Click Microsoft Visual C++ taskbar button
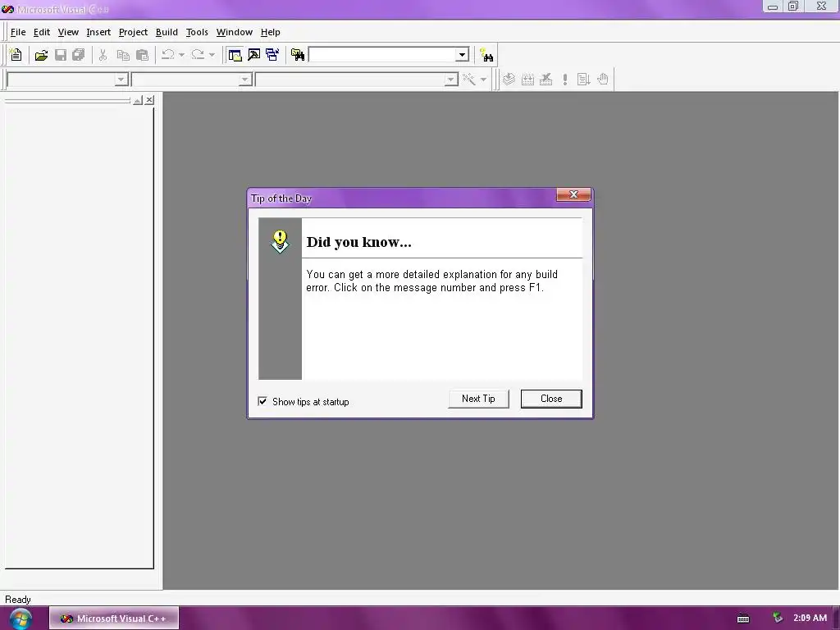Image resolution: width=840 pixels, height=630 pixels. click(x=114, y=619)
